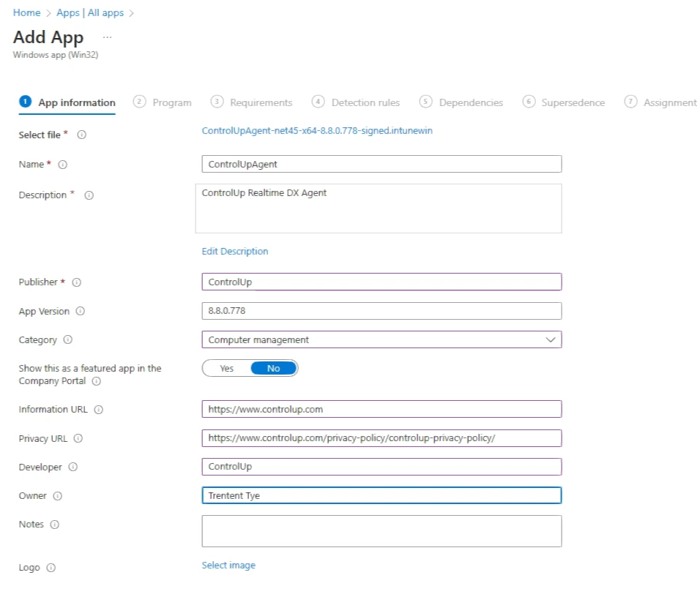This screenshot has height=616, width=697.
Task: Open the ellipsis menu next to Add App
Action: [107, 37]
